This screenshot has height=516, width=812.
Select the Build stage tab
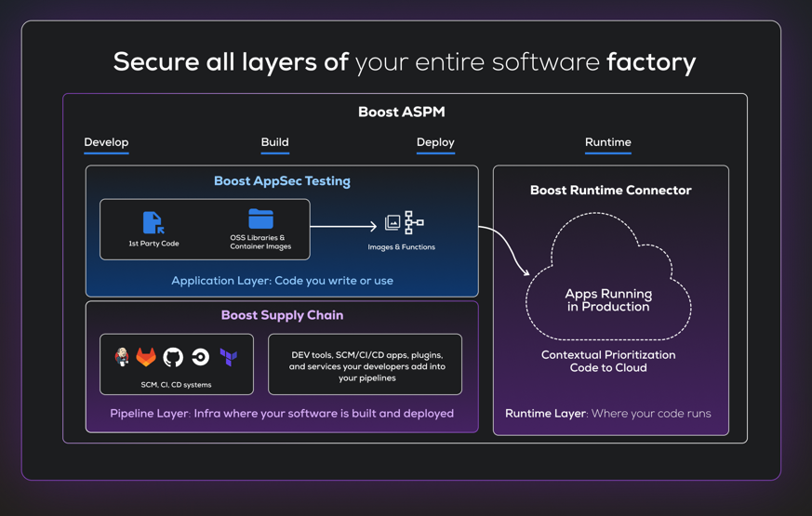[275, 142]
